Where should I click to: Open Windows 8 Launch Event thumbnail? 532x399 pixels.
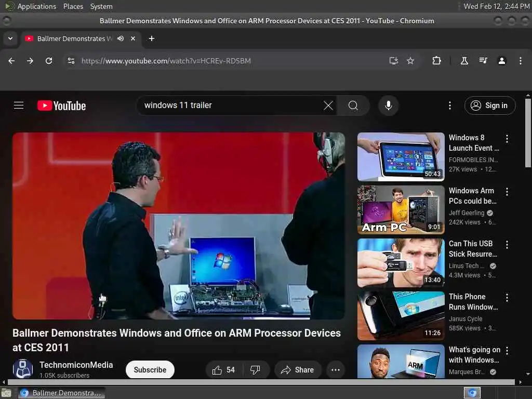401,157
